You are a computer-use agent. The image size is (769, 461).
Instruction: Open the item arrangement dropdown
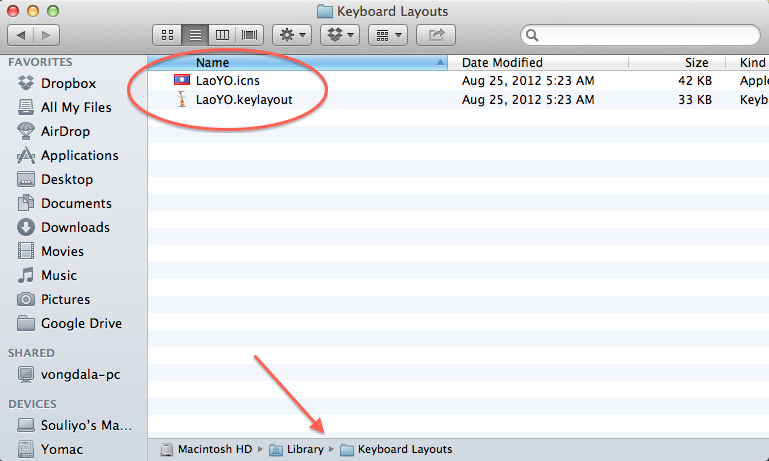coord(387,35)
